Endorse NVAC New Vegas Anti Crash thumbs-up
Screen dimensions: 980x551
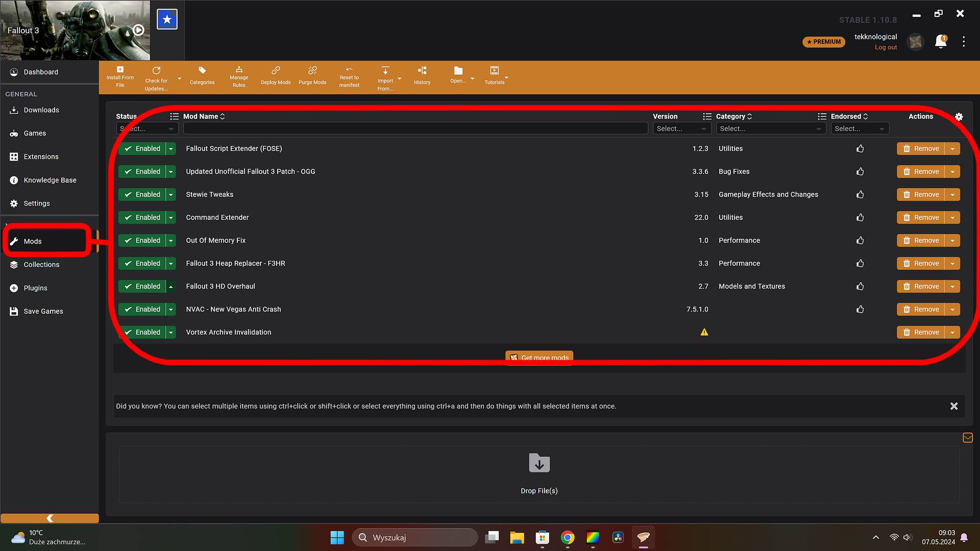coord(860,309)
